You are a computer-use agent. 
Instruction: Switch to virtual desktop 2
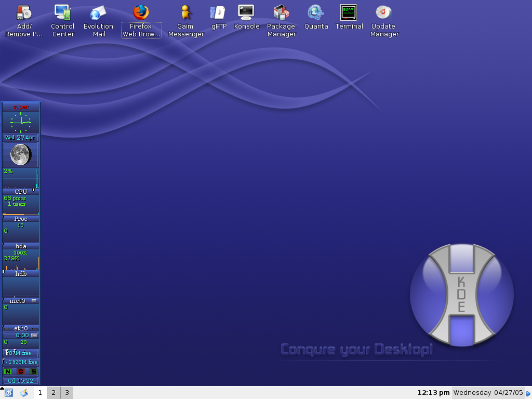54,393
